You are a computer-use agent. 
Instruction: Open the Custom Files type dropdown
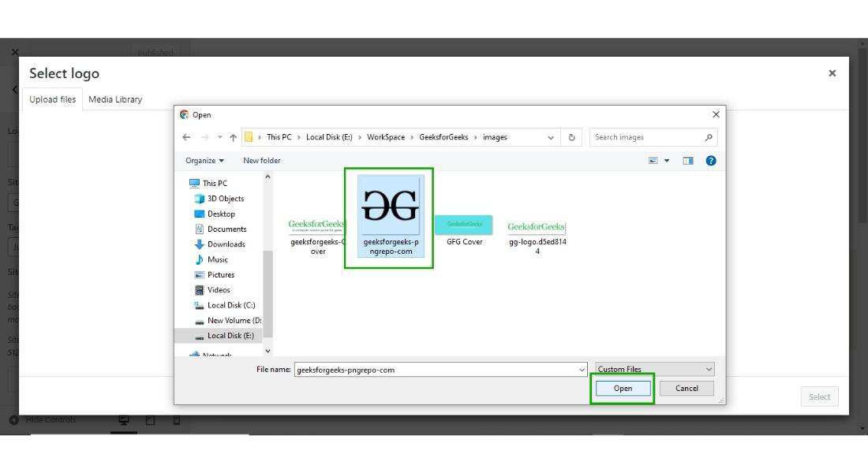[x=655, y=369]
